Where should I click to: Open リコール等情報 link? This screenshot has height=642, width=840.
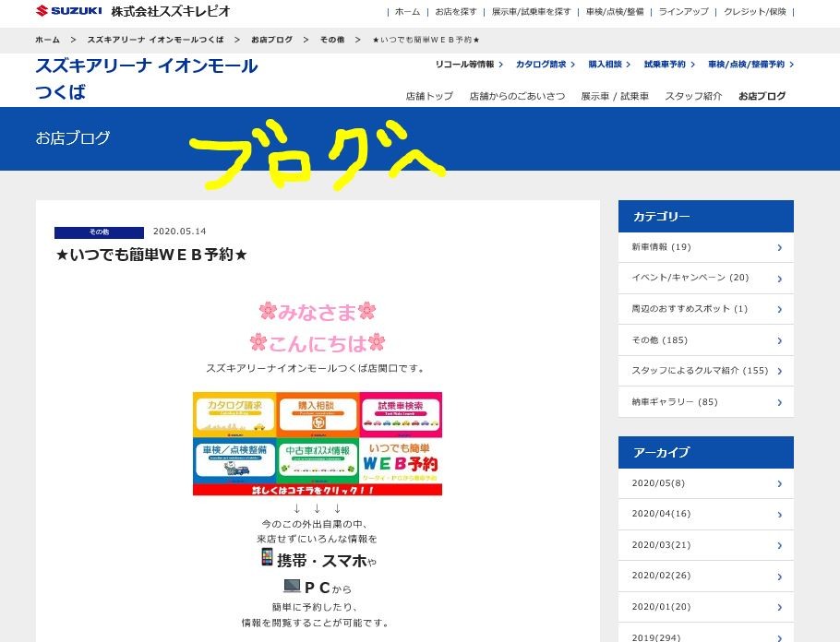coord(469,65)
